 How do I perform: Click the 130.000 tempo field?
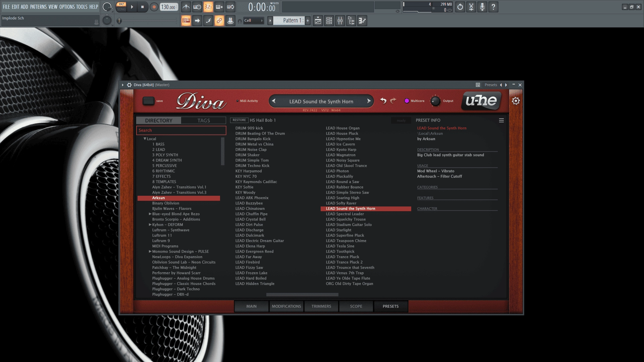pos(169,7)
